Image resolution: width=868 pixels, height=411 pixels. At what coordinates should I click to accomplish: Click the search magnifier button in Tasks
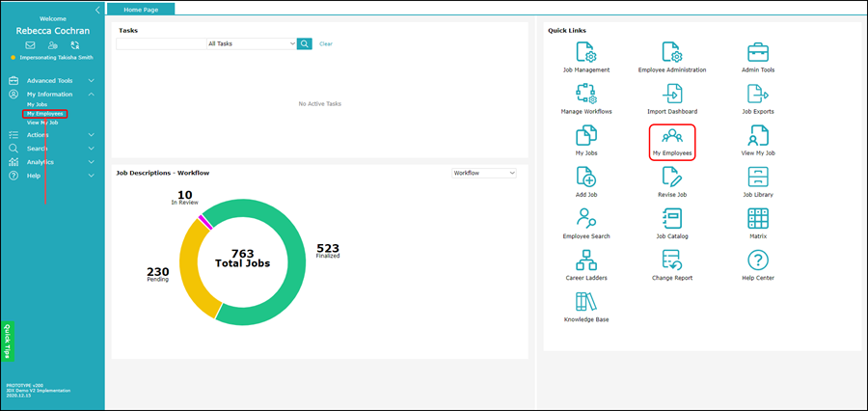(x=305, y=43)
